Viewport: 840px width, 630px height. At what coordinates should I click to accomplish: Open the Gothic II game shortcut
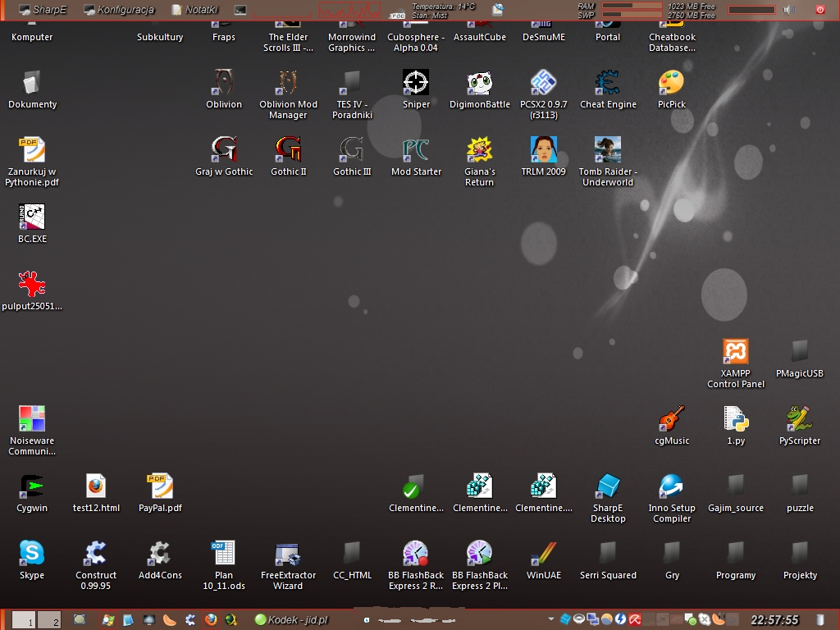coord(289,150)
